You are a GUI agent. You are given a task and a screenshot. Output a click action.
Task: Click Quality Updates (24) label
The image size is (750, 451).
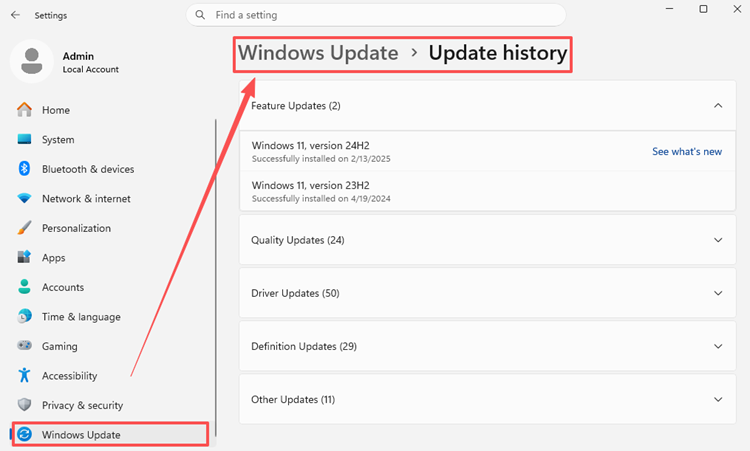(x=298, y=240)
